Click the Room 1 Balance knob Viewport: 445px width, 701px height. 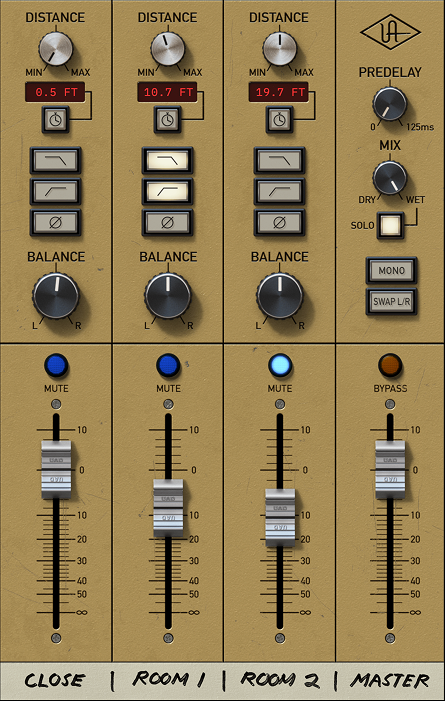[x=168, y=296]
